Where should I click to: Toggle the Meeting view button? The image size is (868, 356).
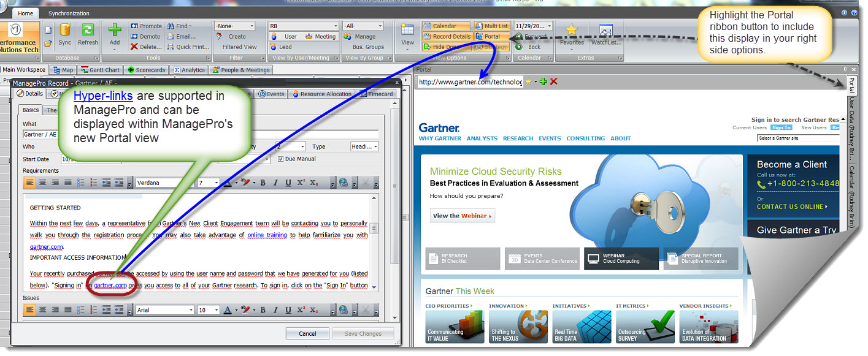(321, 36)
